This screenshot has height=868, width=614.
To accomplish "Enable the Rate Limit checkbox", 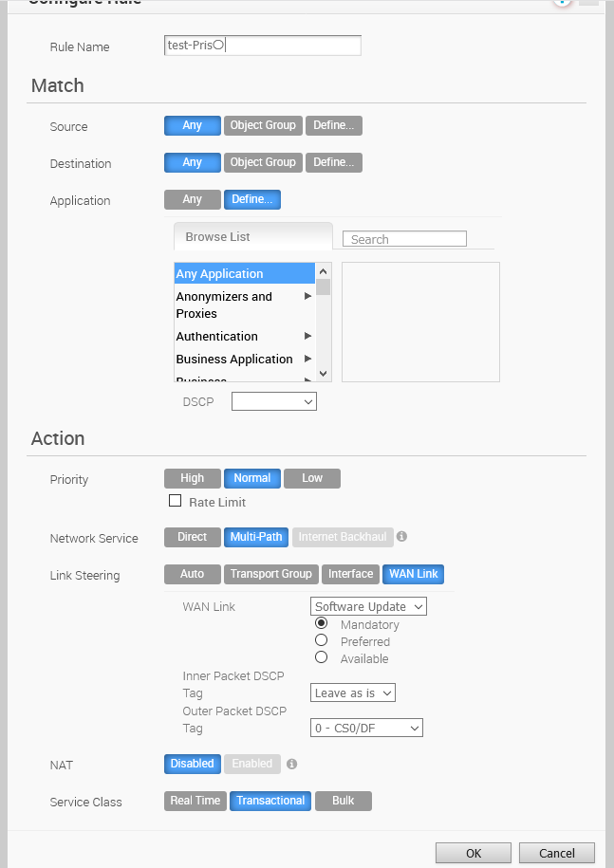I will point(175,501).
